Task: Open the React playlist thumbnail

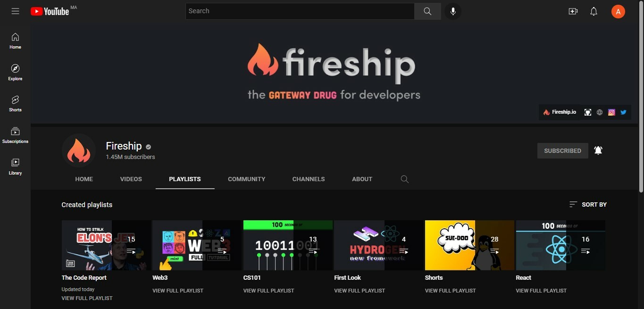Action: click(560, 245)
